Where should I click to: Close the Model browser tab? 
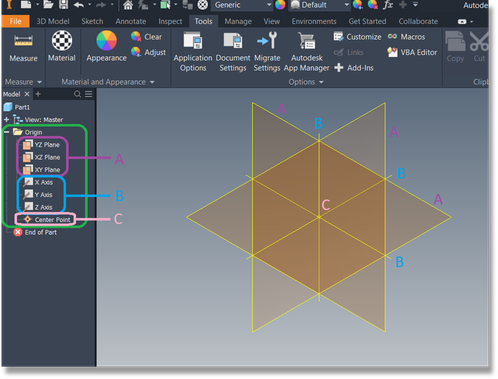(x=27, y=94)
